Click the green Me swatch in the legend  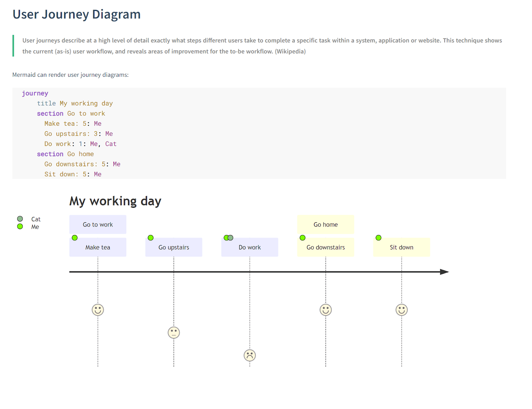[20, 226]
